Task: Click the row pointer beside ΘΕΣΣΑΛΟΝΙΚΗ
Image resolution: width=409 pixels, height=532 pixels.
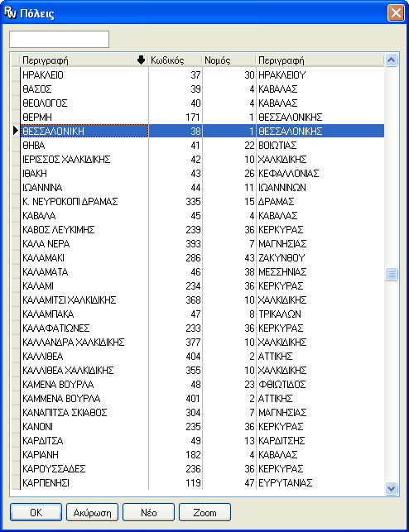Action: tap(15, 131)
